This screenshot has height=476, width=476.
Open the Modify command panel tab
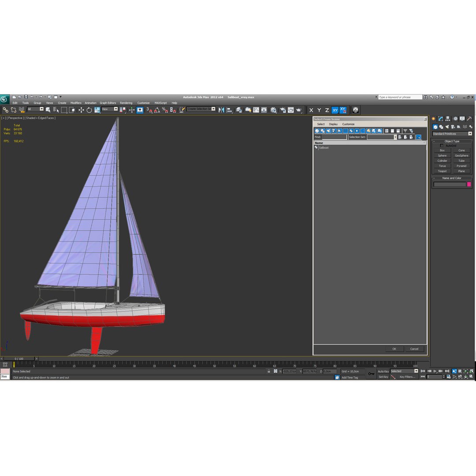point(440,119)
